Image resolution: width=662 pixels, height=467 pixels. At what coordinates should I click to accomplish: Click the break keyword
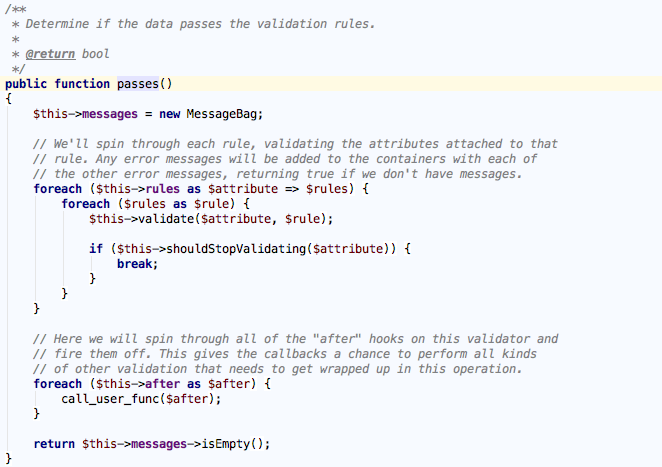[x=137, y=264]
